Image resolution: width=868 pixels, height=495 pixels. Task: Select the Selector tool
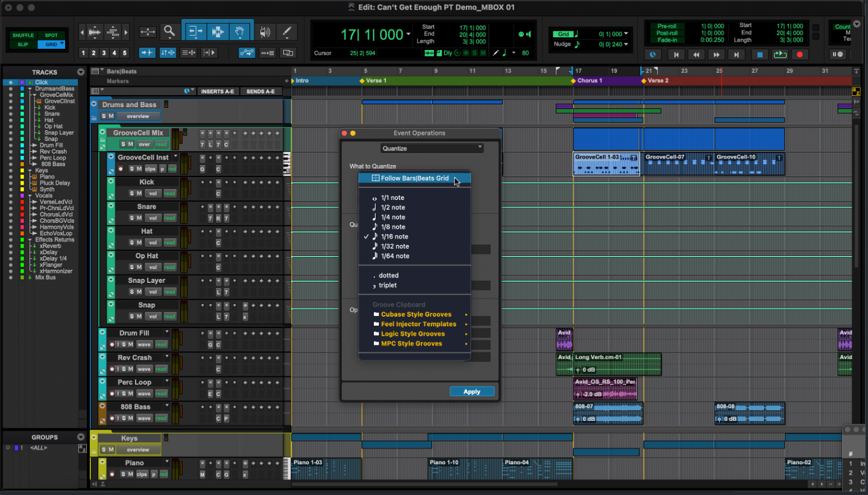click(218, 31)
